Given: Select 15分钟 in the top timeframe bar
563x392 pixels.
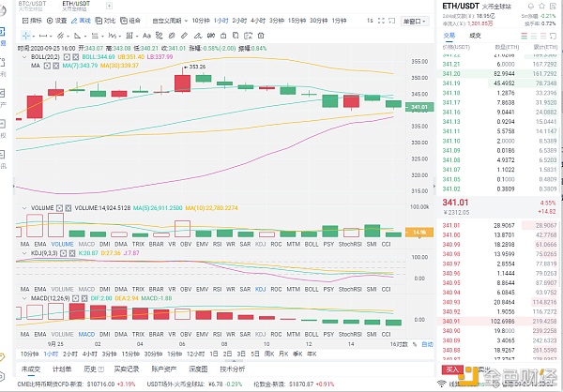Looking at the screenshot, I should [297, 21].
